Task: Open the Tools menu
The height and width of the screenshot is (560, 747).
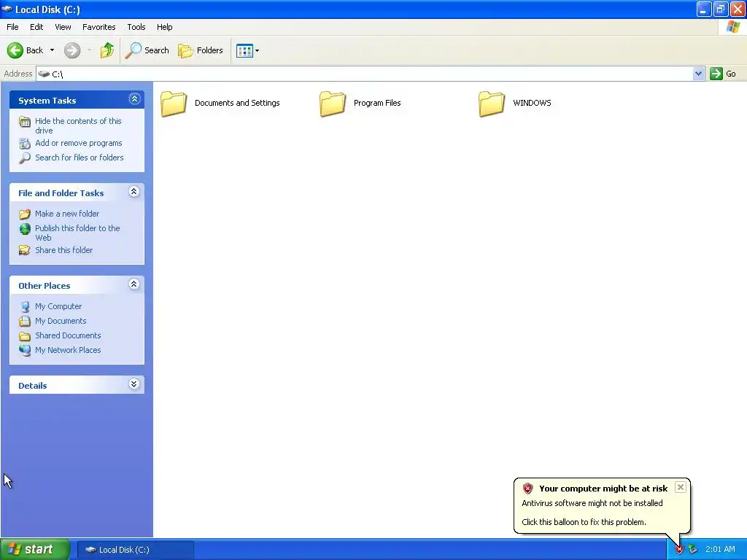Action: pyautogui.click(x=136, y=27)
